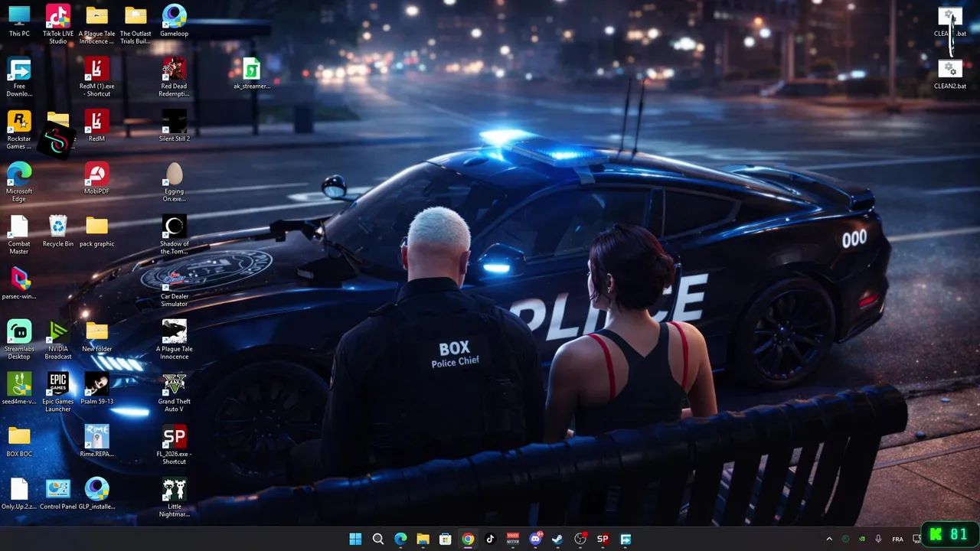This screenshot has width=980, height=551.
Task: Launch Psalm 59-13 shortcut
Action: 96,389
